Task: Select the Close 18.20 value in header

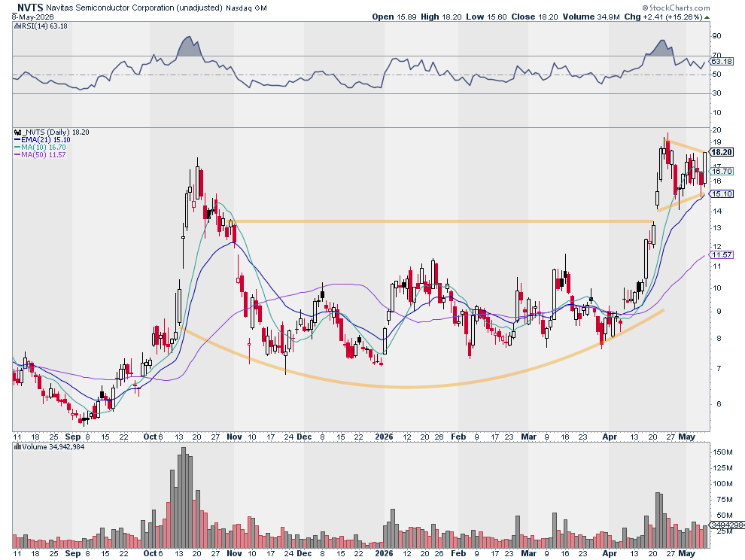Action: [534, 17]
